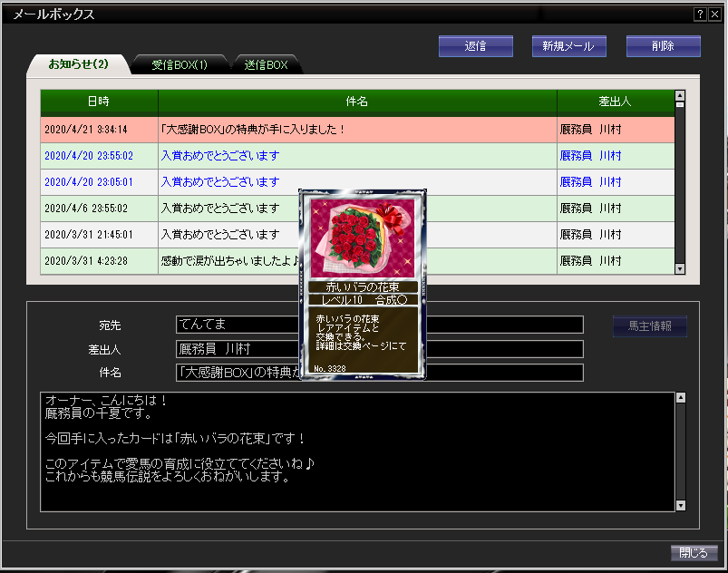Select mail dated 2020/3/31 21:45:01

click(357, 235)
